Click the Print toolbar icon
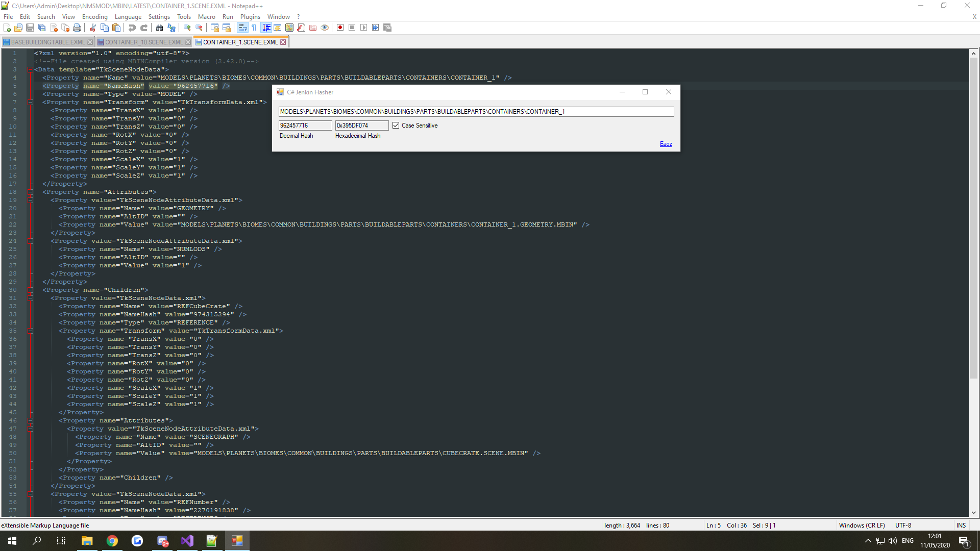 click(77, 28)
